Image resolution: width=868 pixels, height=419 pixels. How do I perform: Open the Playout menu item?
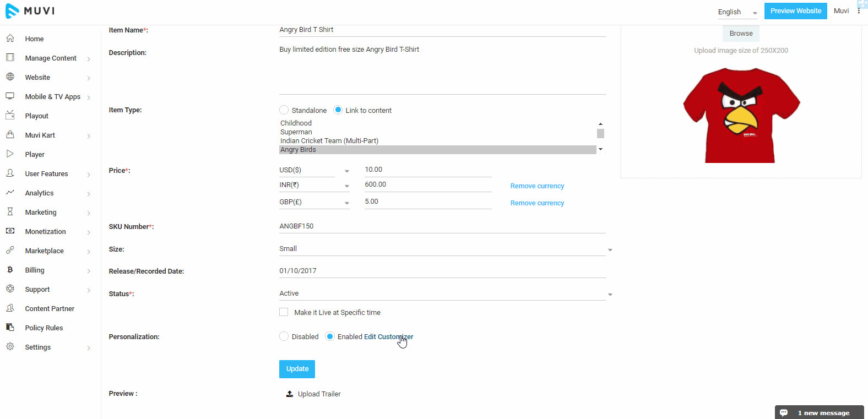point(36,116)
